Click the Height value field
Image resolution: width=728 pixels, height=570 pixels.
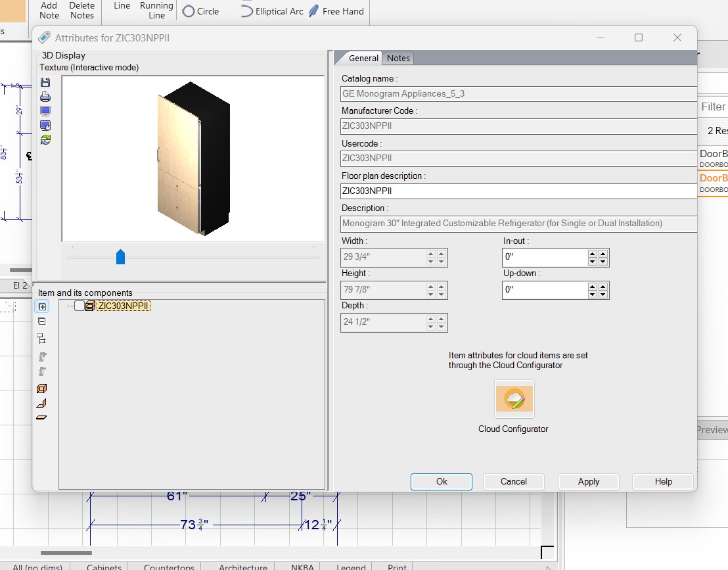pos(384,289)
